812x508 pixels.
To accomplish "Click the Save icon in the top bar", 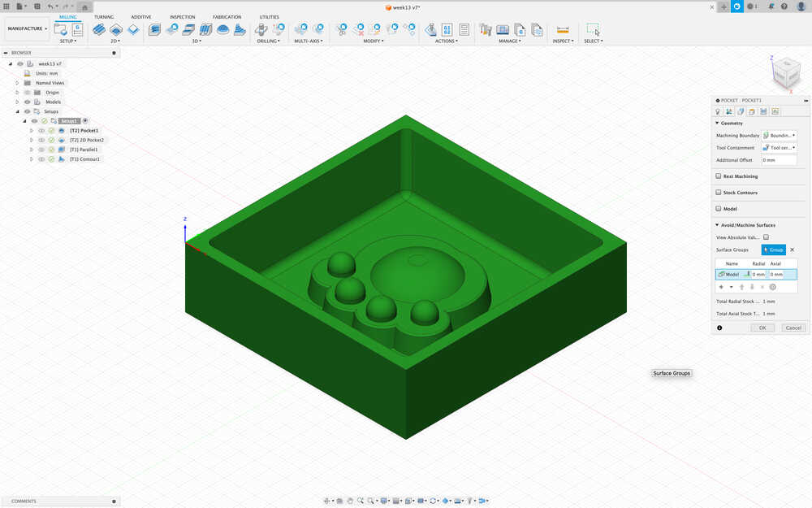I will [37, 7].
